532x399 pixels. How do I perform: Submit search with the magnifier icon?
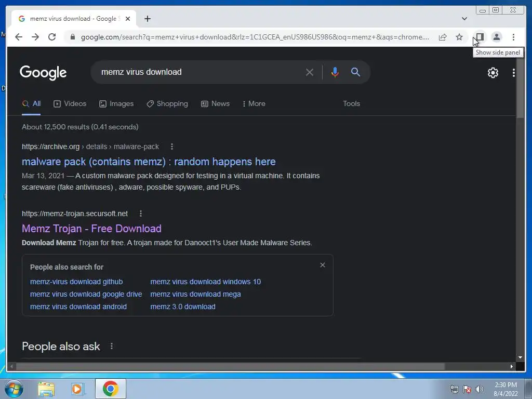[355, 72]
